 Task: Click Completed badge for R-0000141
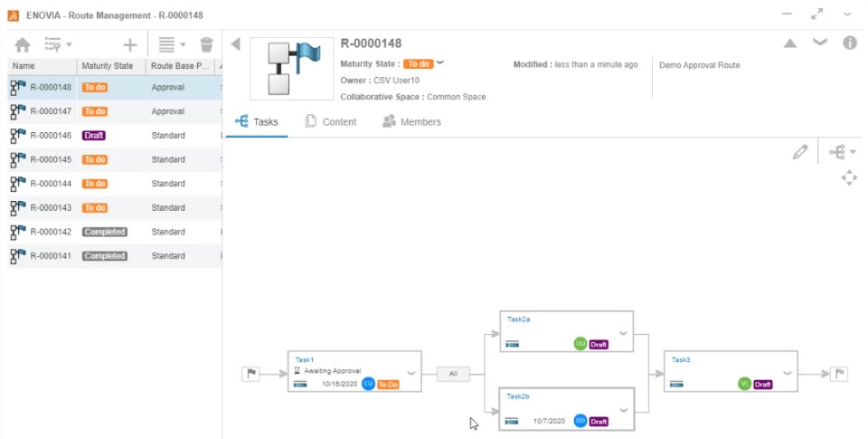coord(105,256)
